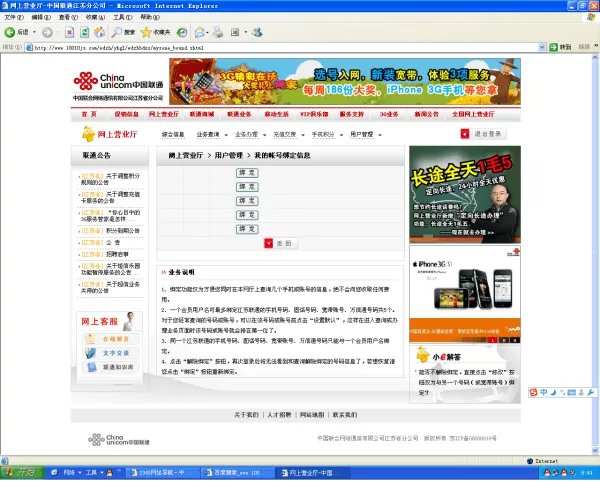This screenshot has width=600, height=482.
Task: Open the 收藏夹 favorites star
Action: pos(155,33)
